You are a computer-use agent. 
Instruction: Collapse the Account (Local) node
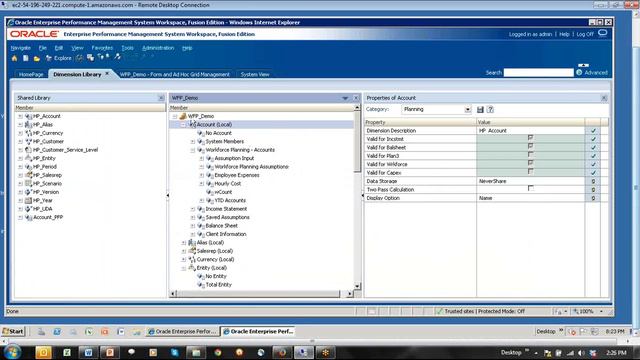(x=184, y=125)
